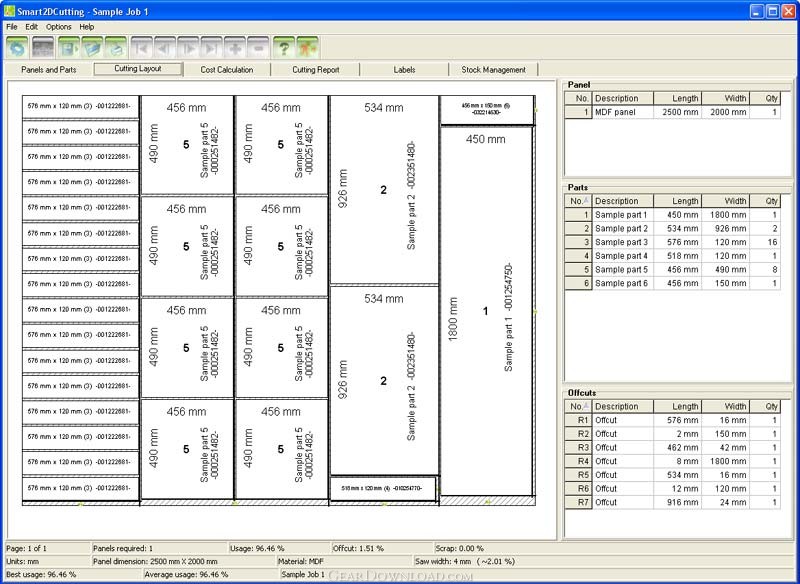Select Sample part 1 row in Parts
Screen dimensions: 800x584
[672, 215]
